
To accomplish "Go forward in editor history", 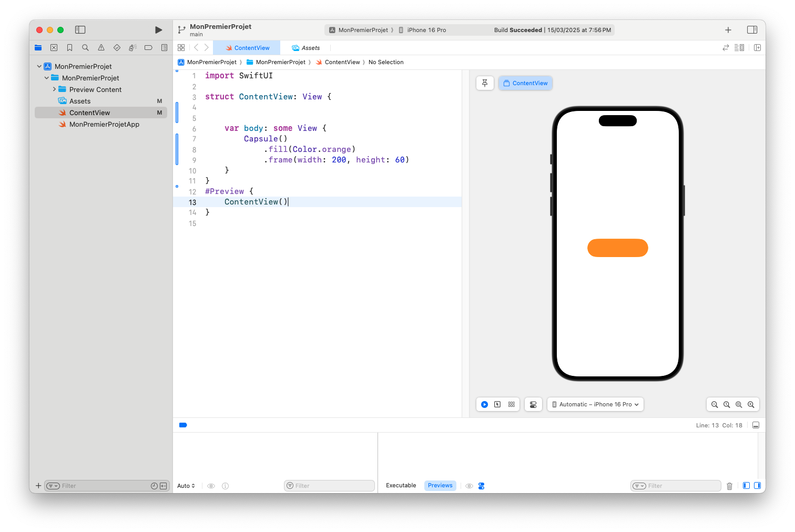I will click(207, 48).
